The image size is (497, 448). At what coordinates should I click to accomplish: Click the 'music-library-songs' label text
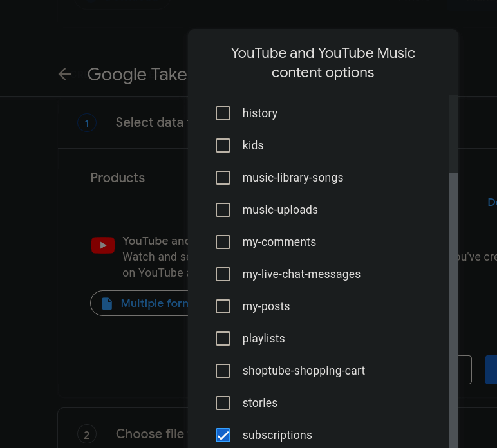[x=293, y=178]
